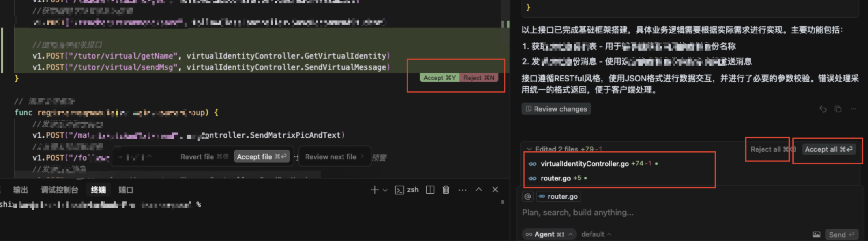Image resolution: width=868 pixels, height=241 pixels.
Task: Switch to the 输出 tab
Action: 20,190
